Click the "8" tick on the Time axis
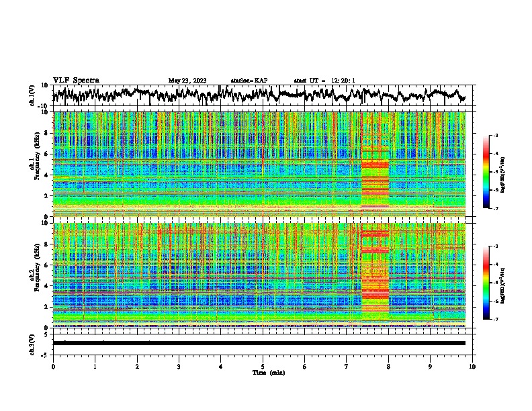532x411 pixels. (x=388, y=367)
